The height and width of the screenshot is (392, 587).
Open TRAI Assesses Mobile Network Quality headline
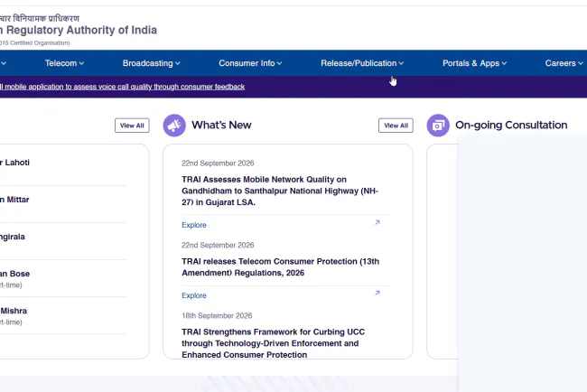[x=280, y=191]
